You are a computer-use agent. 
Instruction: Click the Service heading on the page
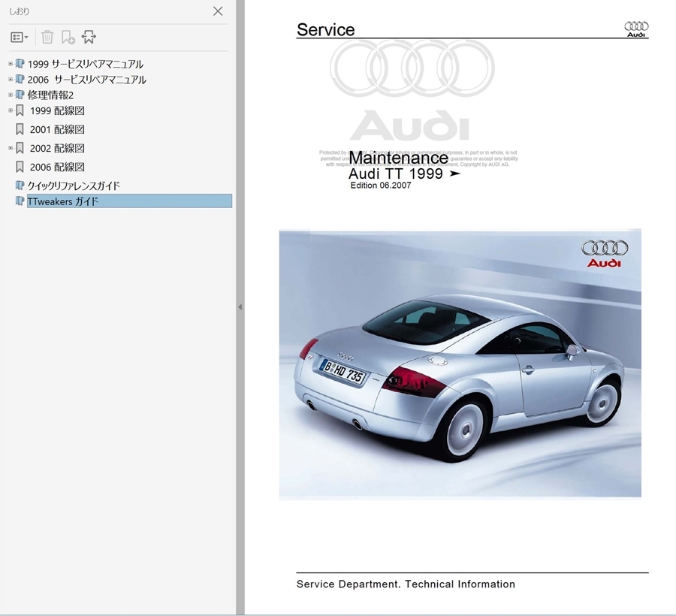(325, 30)
